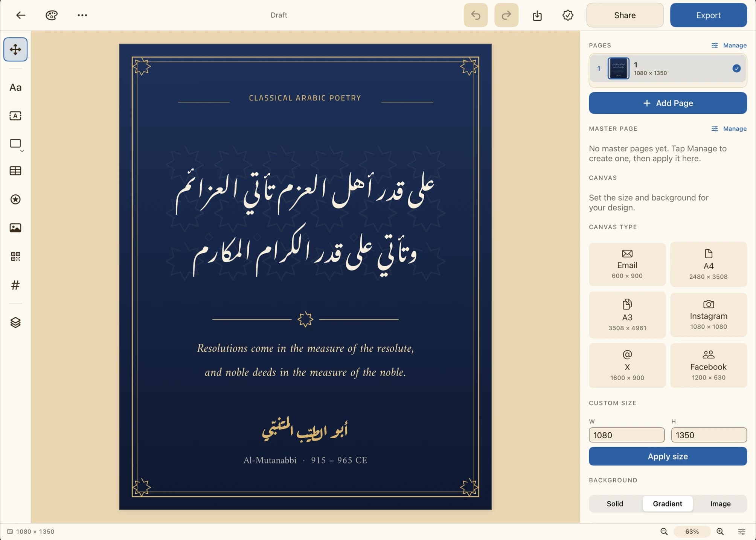The image size is (756, 540).
Task: Open the three-dot more options menu
Action: [x=82, y=15]
